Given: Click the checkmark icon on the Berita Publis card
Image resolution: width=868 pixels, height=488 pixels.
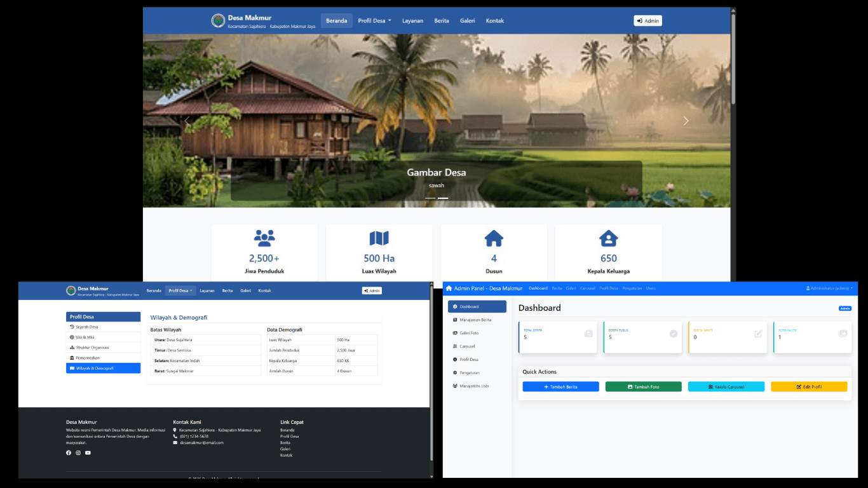Looking at the screenshot, I should pos(674,334).
